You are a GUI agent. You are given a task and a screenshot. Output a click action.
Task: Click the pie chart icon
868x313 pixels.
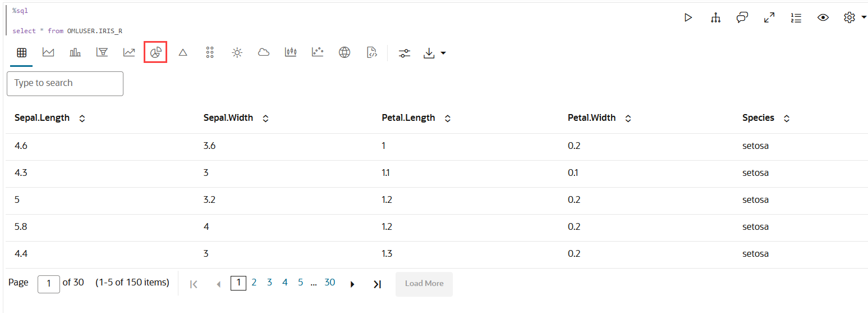[x=156, y=53]
